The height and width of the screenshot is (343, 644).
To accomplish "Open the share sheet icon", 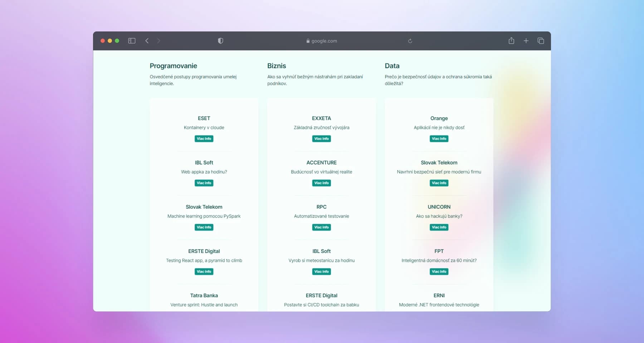I will coord(511,40).
